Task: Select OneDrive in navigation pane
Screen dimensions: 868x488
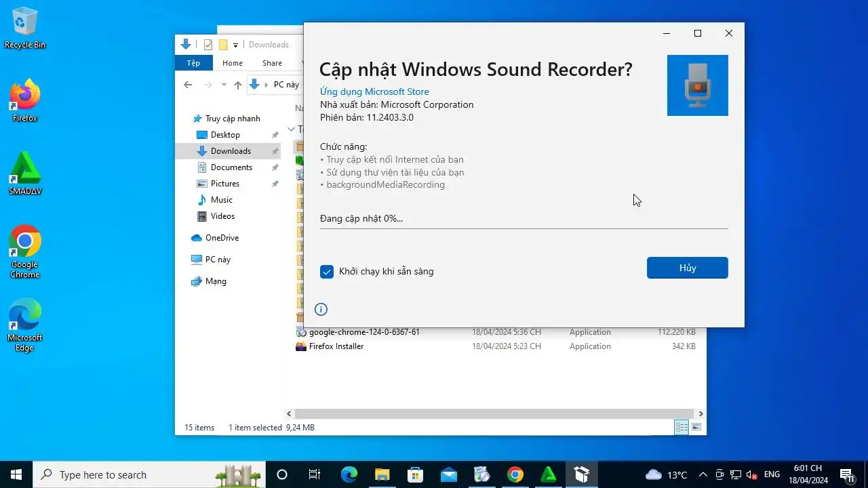Action: coord(222,238)
